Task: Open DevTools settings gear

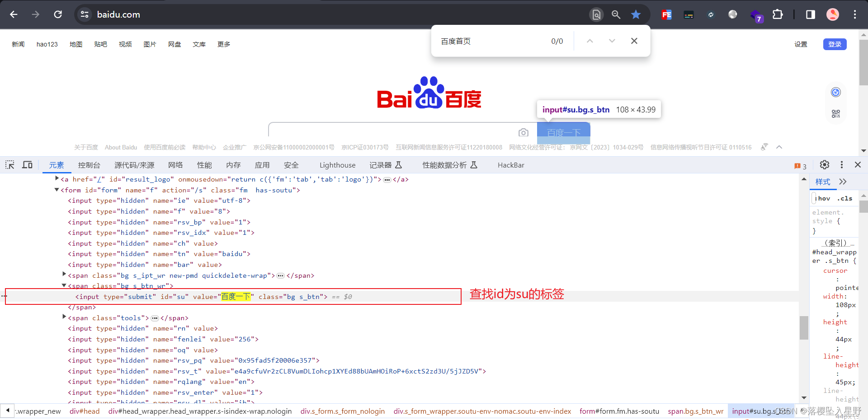Action: click(x=825, y=165)
